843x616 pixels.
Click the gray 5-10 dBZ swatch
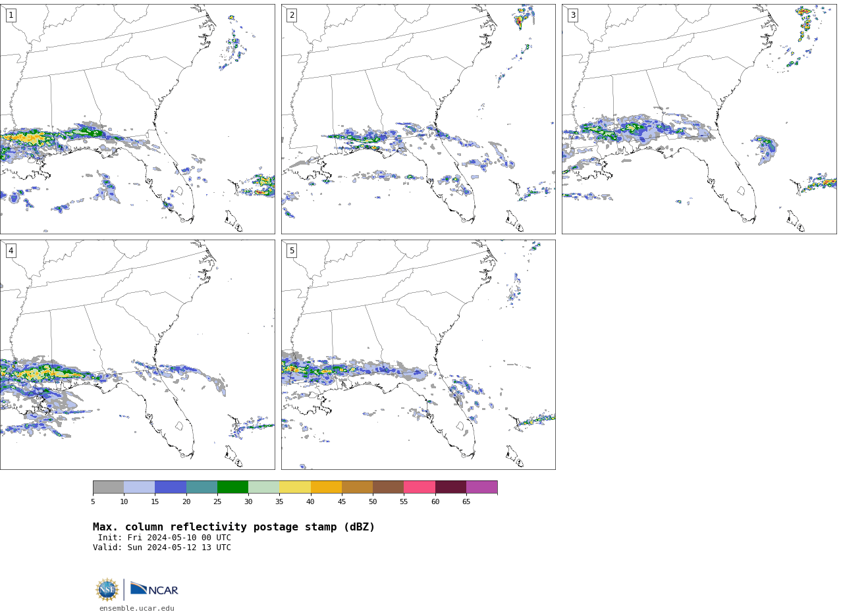click(108, 487)
